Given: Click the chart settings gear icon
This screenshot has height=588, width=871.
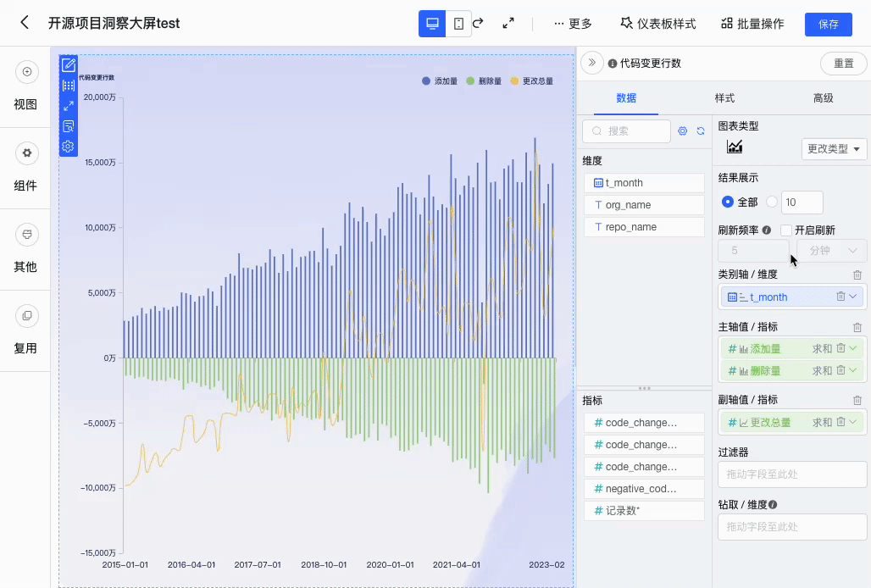Looking at the screenshot, I should [x=68, y=147].
